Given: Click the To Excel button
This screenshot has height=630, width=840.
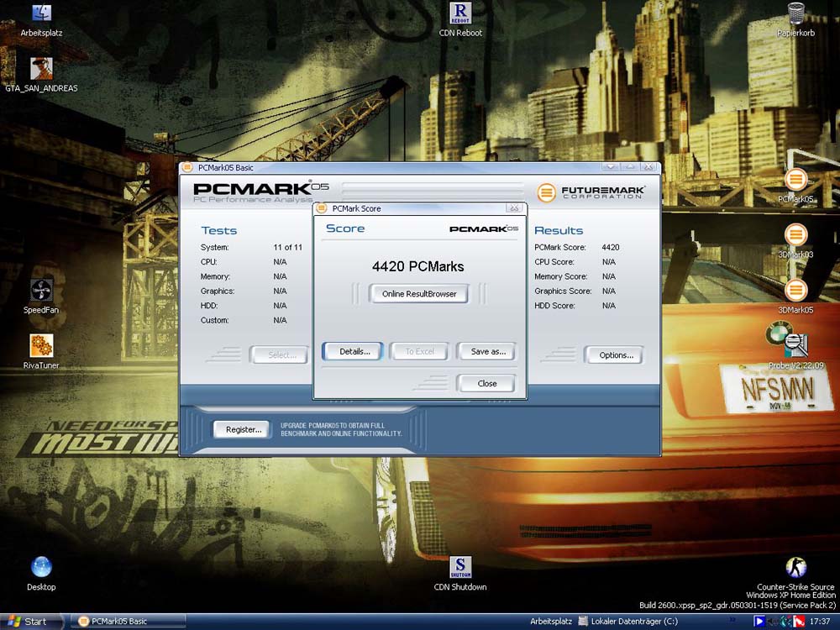Looking at the screenshot, I should point(419,351).
